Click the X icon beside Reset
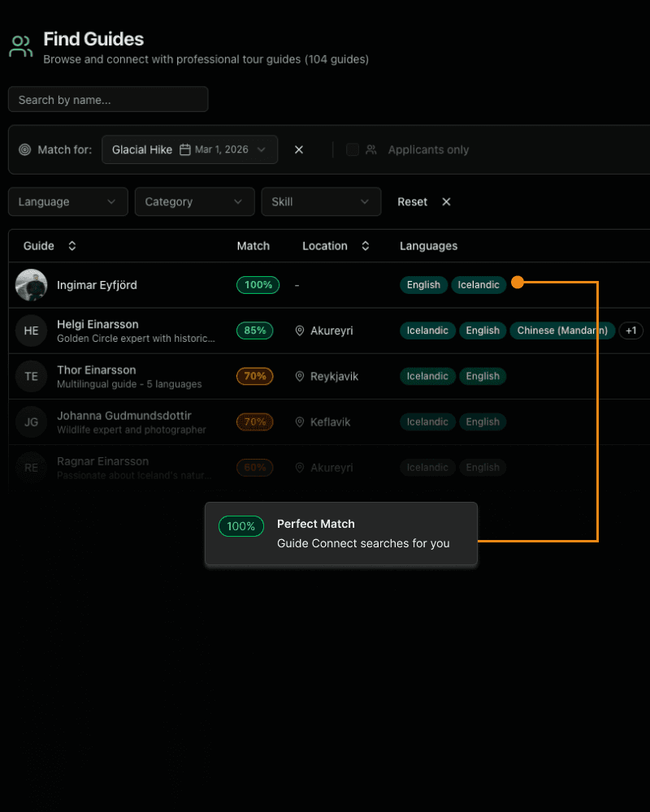 (x=446, y=201)
